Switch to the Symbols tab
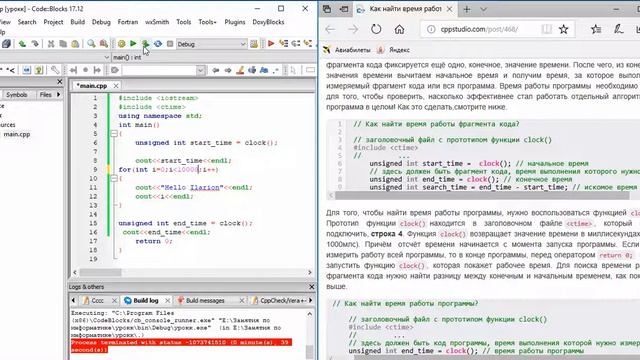640x360 pixels. pyautogui.click(x=16, y=95)
